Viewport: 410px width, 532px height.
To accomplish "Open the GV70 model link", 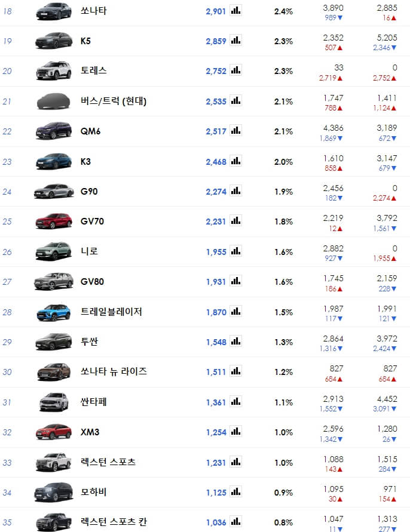I will coord(92,221).
